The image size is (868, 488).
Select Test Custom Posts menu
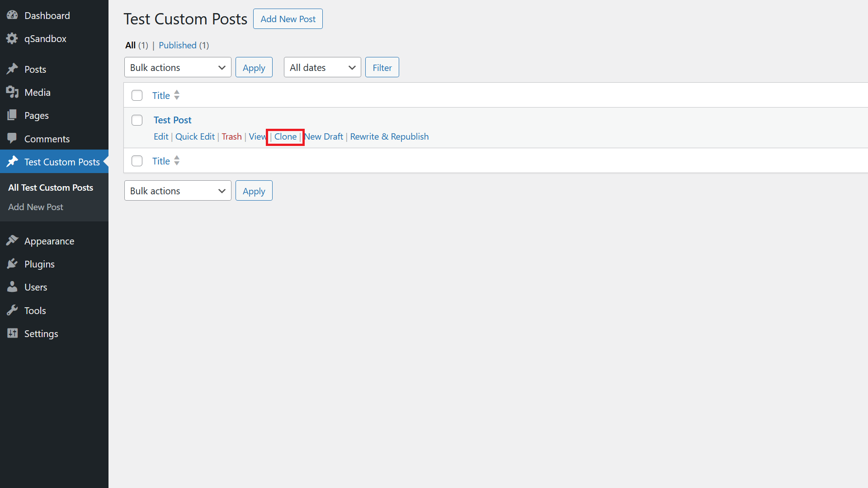click(54, 162)
